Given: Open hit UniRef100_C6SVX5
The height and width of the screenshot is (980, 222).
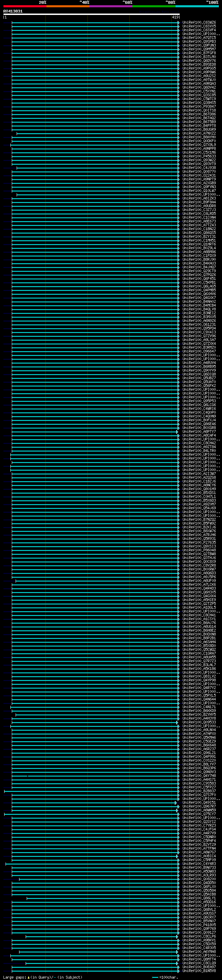Looking at the screenshot, I should 199,26.
